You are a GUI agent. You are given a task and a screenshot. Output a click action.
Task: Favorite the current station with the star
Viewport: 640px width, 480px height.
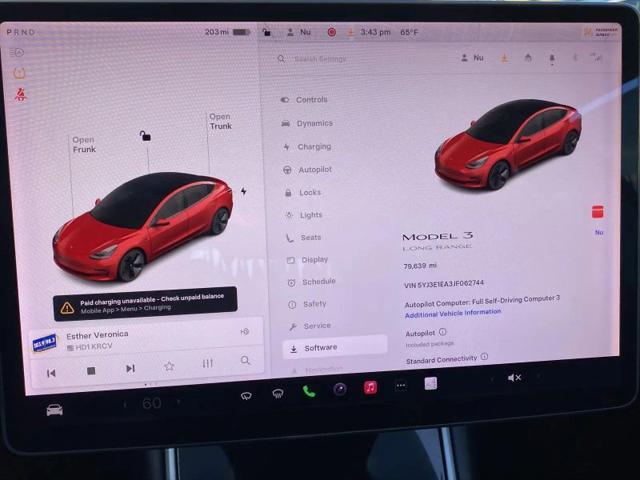[x=169, y=366]
